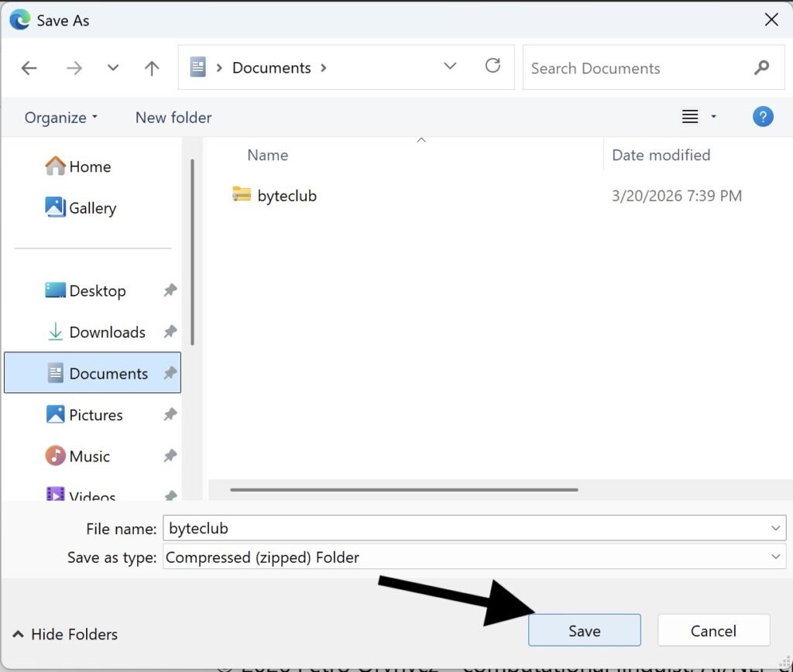Click New folder in toolbar
This screenshot has width=793, height=672.
[173, 118]
